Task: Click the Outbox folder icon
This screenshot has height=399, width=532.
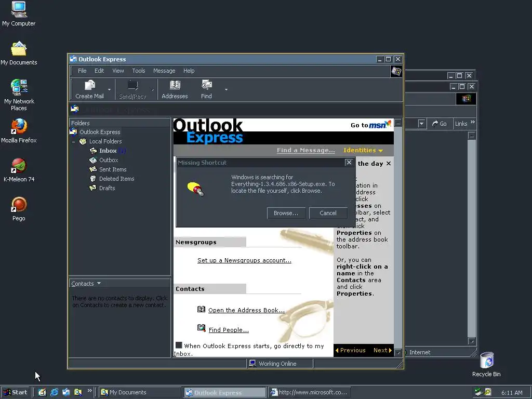Action: 93,160
